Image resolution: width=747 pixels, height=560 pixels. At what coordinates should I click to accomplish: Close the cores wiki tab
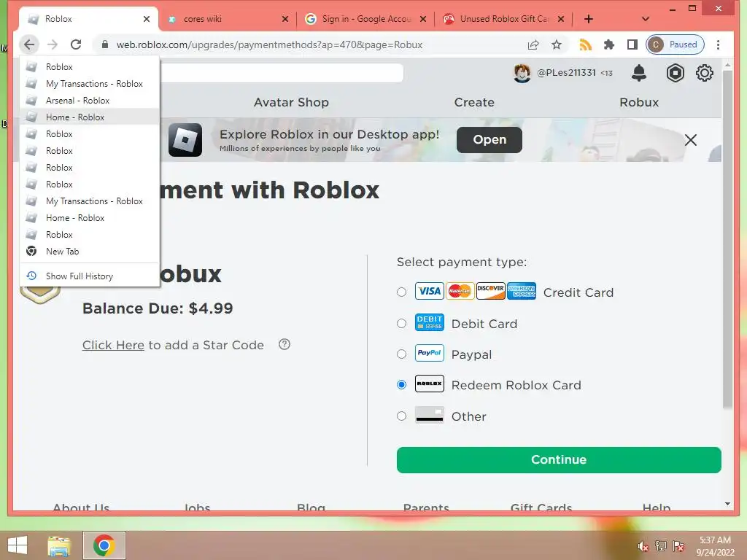point(285,19)
